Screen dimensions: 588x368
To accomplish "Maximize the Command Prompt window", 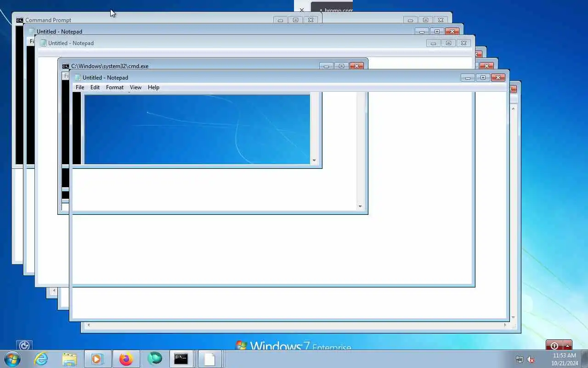I will click(x=295, y=20).
